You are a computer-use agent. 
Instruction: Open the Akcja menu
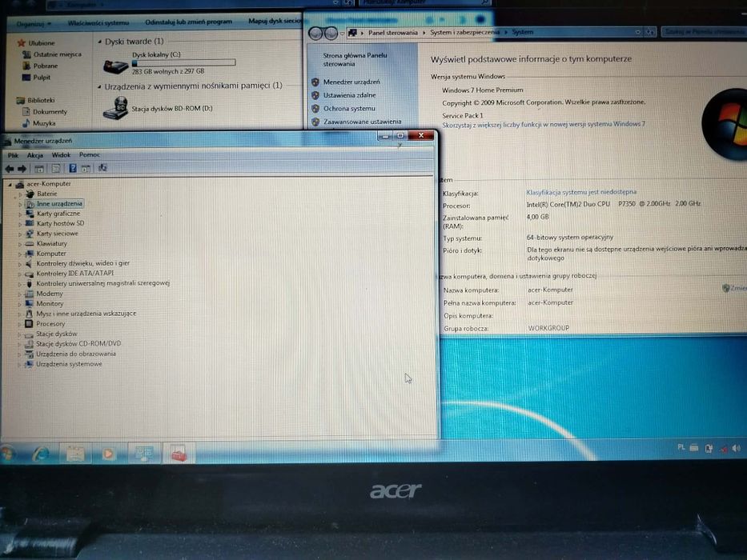pyautogui.click(x=34, y=155)
